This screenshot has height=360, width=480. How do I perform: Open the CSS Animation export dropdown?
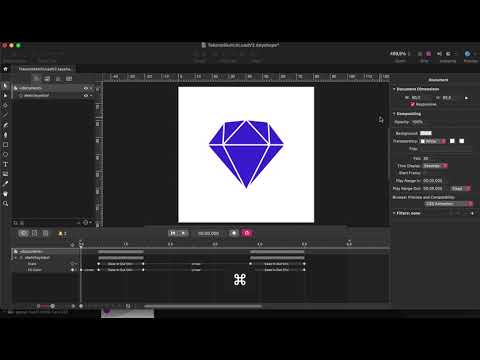coord(449,204)
